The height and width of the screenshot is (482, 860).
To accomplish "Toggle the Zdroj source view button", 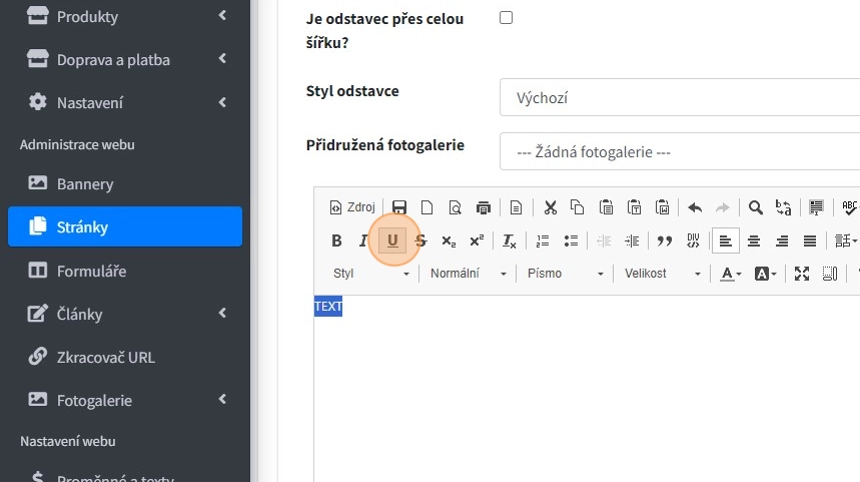I will [x=352, y=208].
